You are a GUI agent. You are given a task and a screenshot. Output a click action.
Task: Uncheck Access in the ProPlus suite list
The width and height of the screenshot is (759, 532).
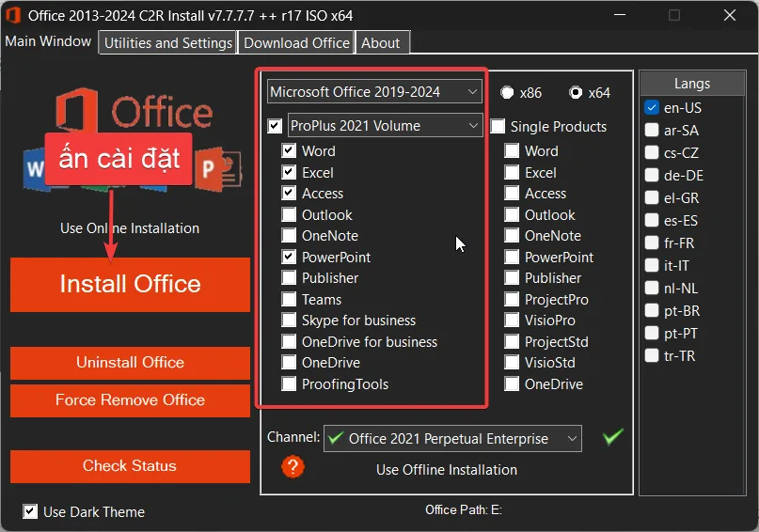click(x=289, y=193)
